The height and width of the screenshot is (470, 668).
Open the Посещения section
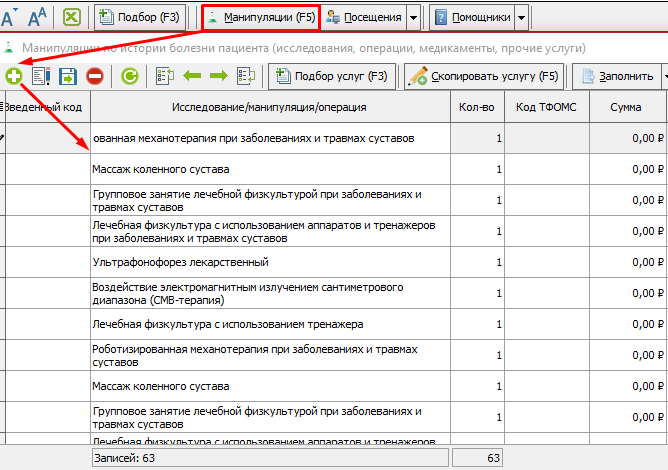tap(365, 17)
